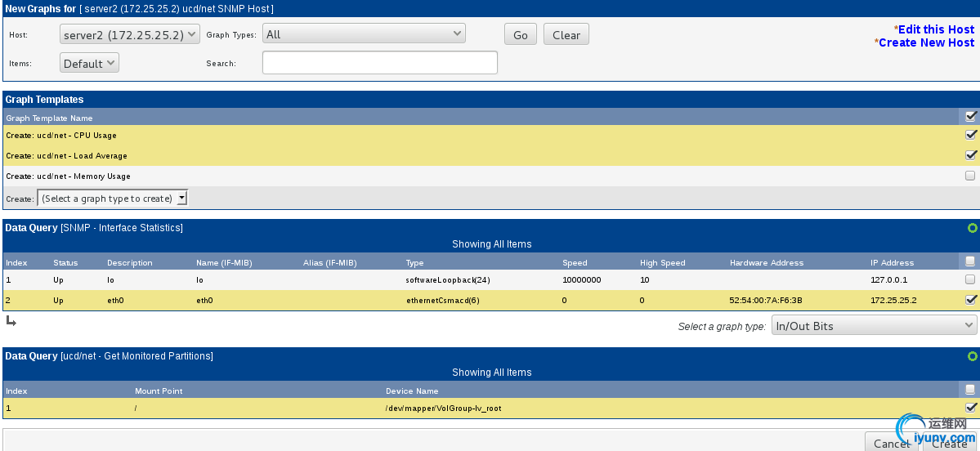This screenshot has width=980, height=451.
Task: Check the lo interface row checkbox
Action: coord(970,279)
